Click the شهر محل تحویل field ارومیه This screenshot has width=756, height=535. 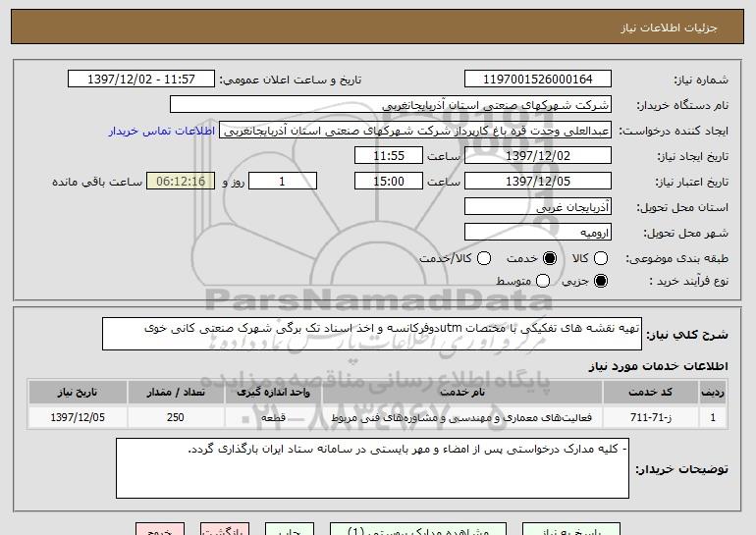tap(538, 233)
